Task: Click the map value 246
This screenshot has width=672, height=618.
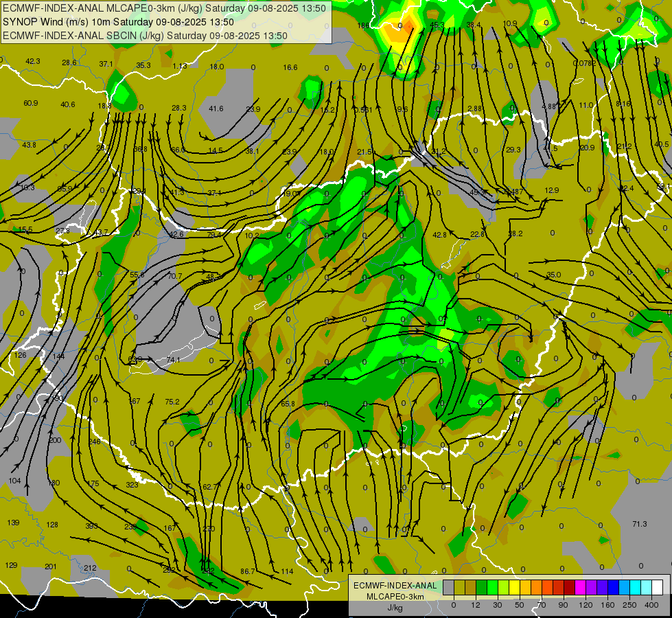Action: 94,442
